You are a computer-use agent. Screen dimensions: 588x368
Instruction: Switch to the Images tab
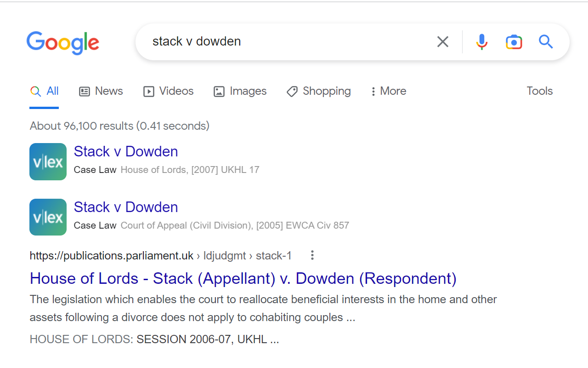(240, 91)
